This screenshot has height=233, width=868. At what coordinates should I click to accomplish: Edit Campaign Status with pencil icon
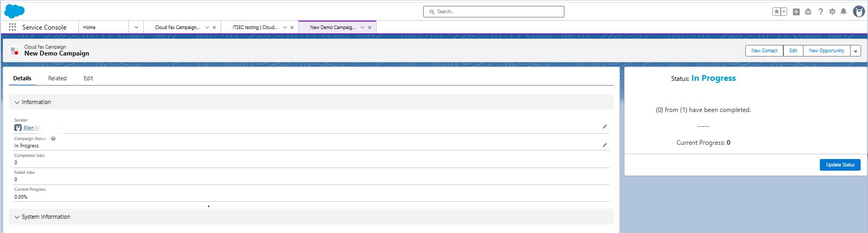point(605,145)
